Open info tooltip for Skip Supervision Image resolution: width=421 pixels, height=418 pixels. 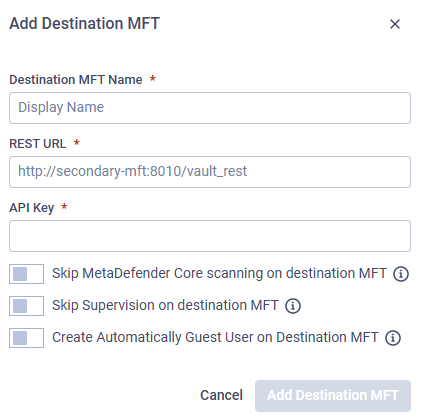[293, 306]
